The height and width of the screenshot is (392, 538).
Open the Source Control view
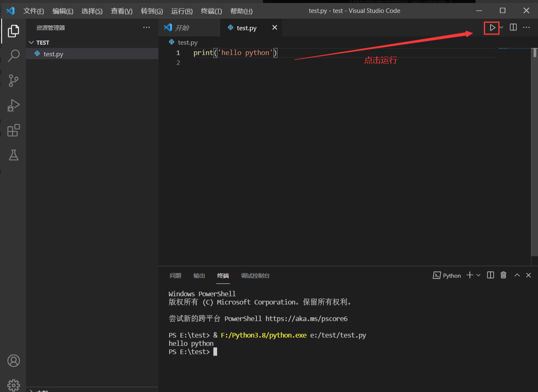coord(14,81)
